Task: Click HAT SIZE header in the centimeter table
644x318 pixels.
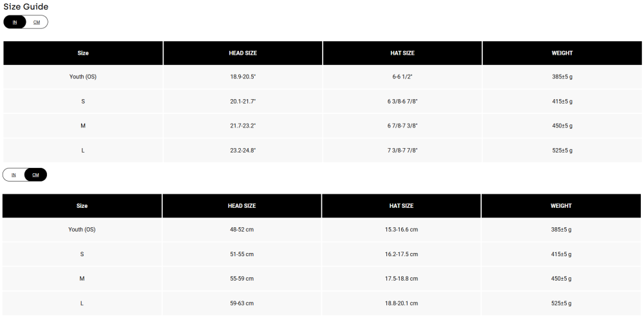Action: tap(401, 206)
